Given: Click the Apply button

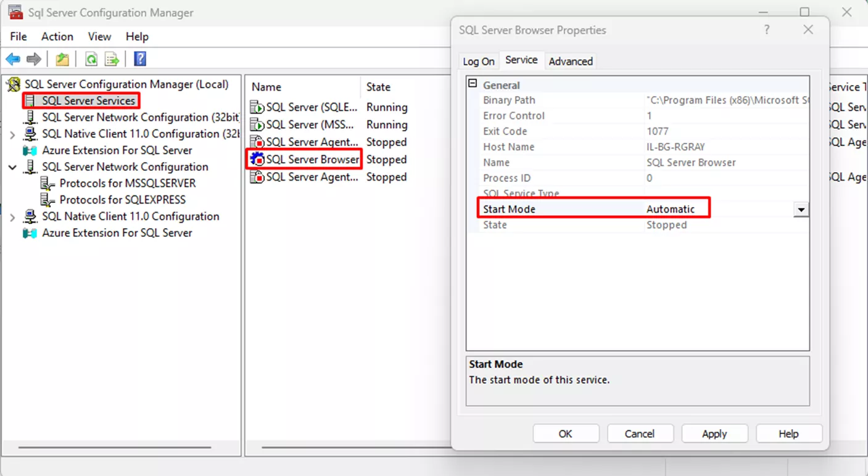Looking at the screenshot, I should click(714, 434).
